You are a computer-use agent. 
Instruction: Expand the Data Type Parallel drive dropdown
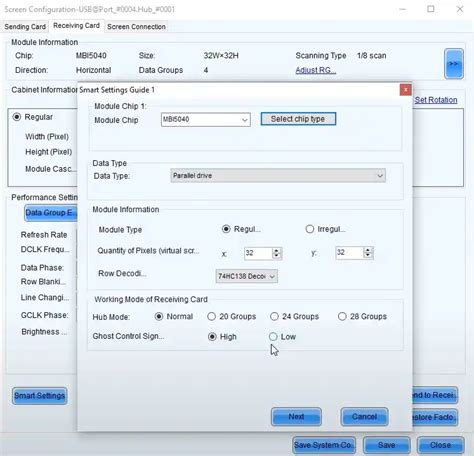coord(278,176)
